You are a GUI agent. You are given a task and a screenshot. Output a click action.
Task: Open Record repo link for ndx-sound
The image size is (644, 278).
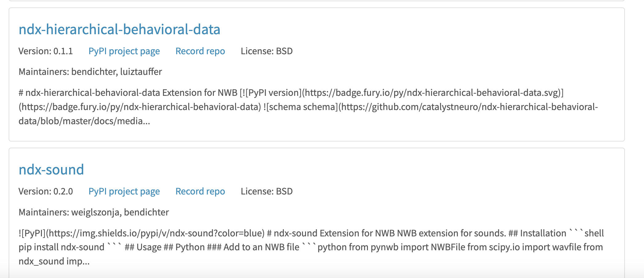click(x=200, y=191)
